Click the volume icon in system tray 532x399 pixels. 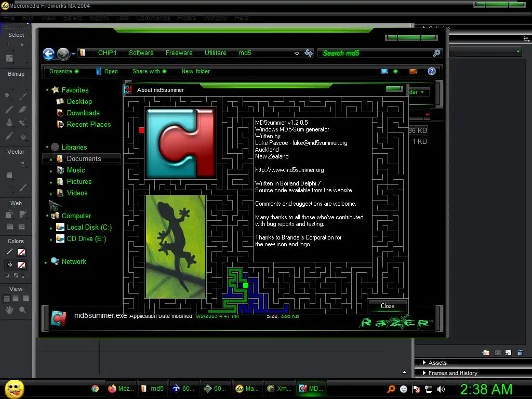(441, 389)
